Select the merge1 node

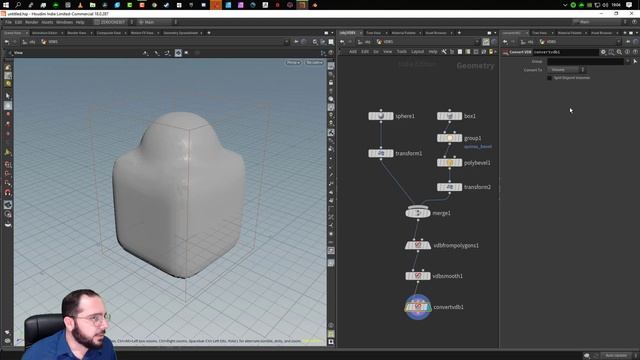[418, 213]
